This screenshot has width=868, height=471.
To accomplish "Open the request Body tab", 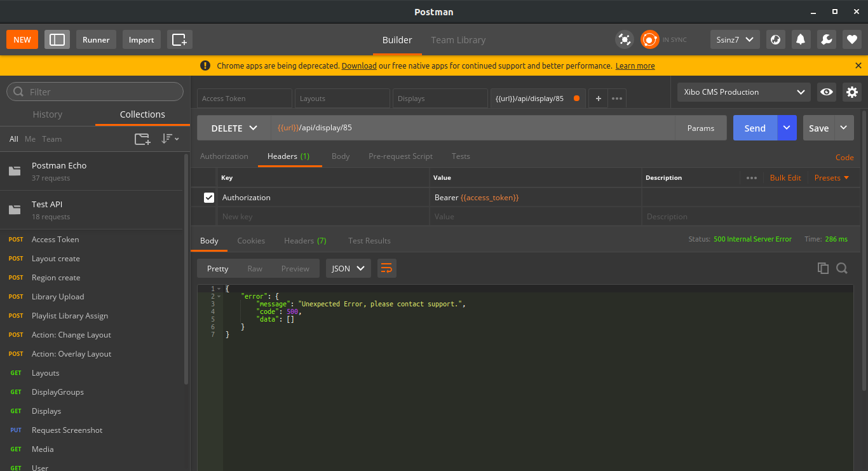I will pos(341,156).
